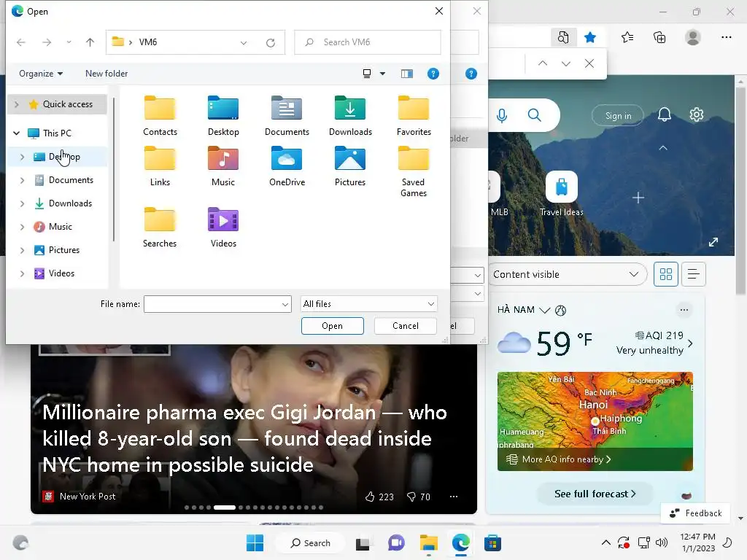Open the Contacts folder
747x560 pixels.
coord(160,116)
